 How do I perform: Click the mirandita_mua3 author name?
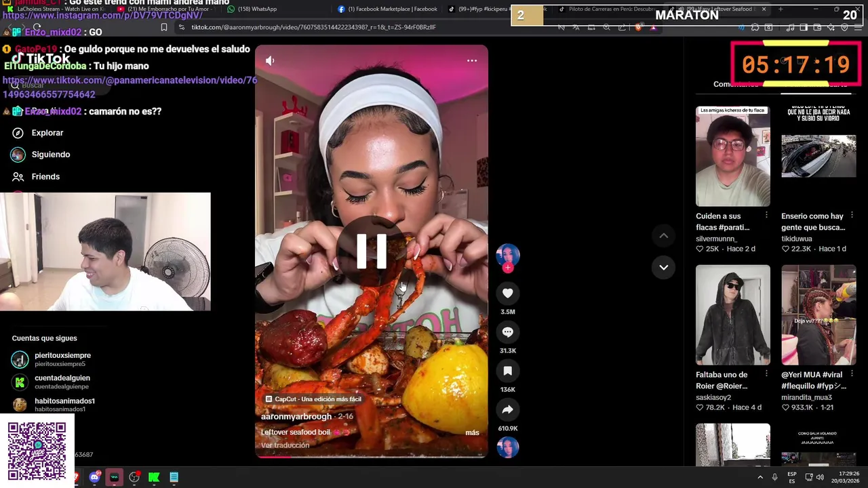click(807, 397)
